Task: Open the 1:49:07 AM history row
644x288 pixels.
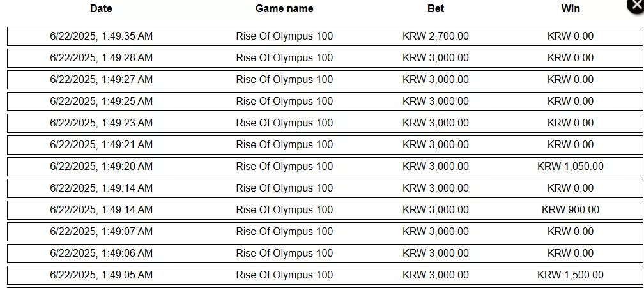Action: coord(325,232)
